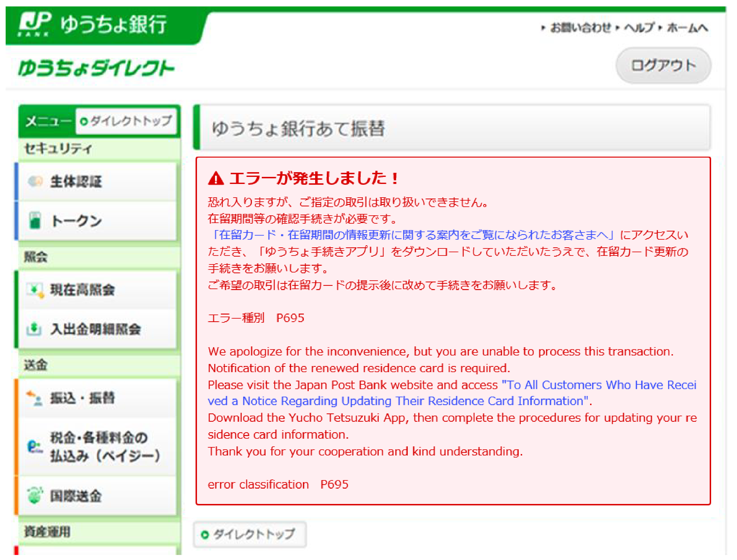Image resolution: width=737 pixels, height=560 pixels.
Task: Click the ログアウト button
Action: pyautogui.click(x=664, y=66)
